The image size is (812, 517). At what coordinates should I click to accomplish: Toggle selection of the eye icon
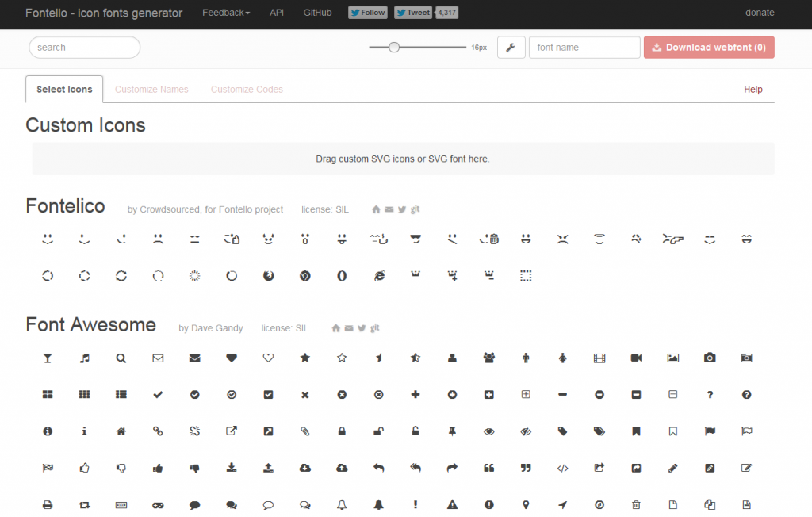[488, 431]
